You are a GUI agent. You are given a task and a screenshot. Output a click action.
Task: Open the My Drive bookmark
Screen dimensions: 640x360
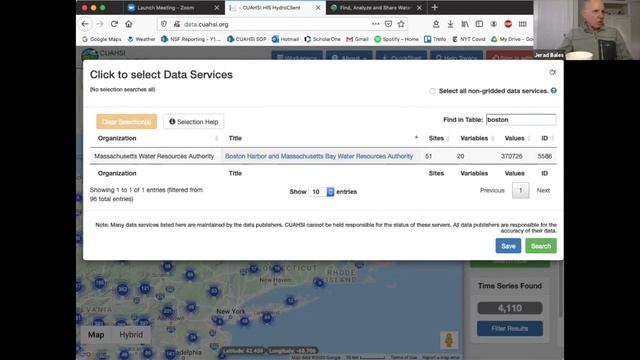(512, 39)
